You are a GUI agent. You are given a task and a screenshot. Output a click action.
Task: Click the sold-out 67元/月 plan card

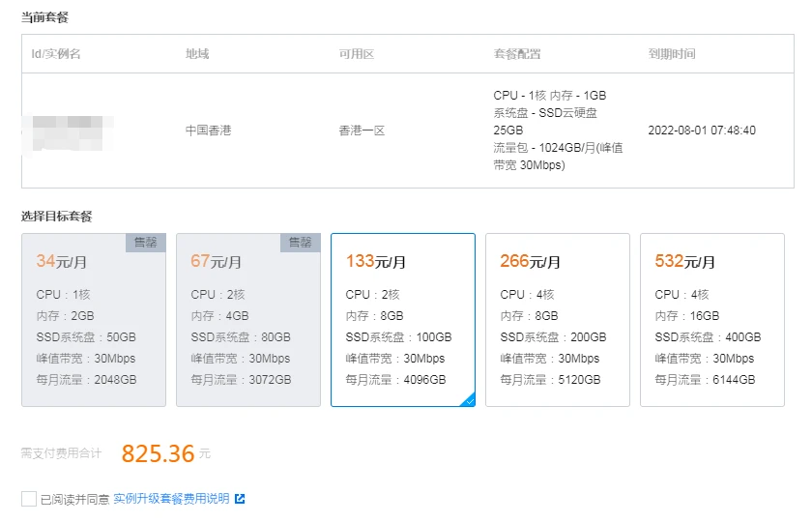coord(247,319)
